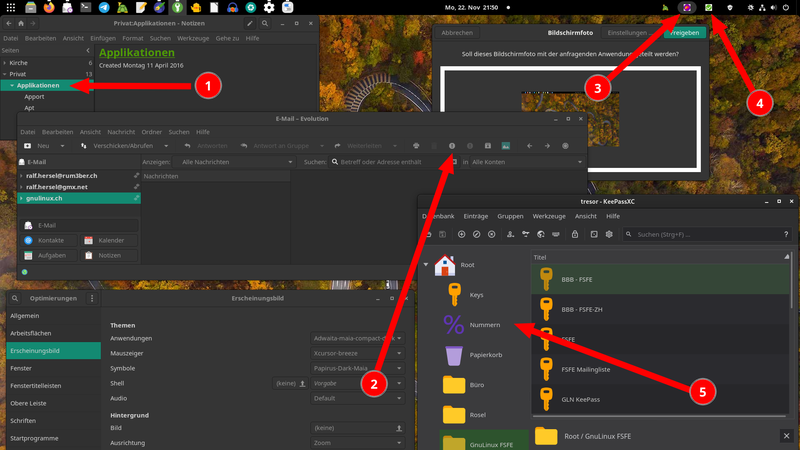
Task: Open the Alle Konten dropdown in Evolution
Action: point(527,162)
